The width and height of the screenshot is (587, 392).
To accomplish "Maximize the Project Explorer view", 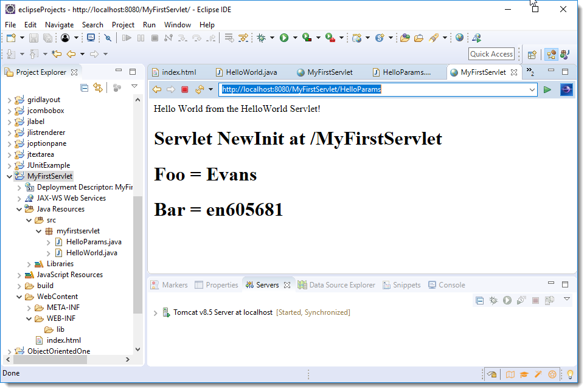I will click(133, 72).
